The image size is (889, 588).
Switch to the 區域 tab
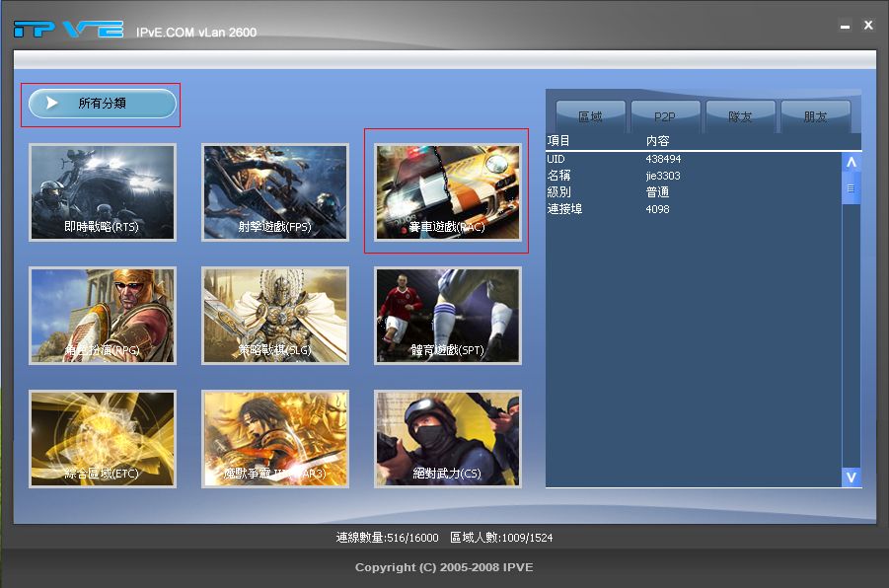(590, 116)
